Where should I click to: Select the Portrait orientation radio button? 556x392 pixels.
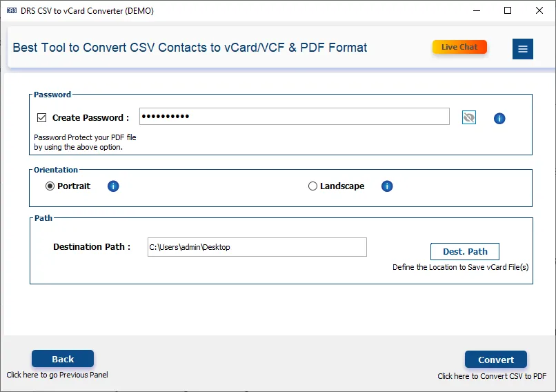pos(50,186)
